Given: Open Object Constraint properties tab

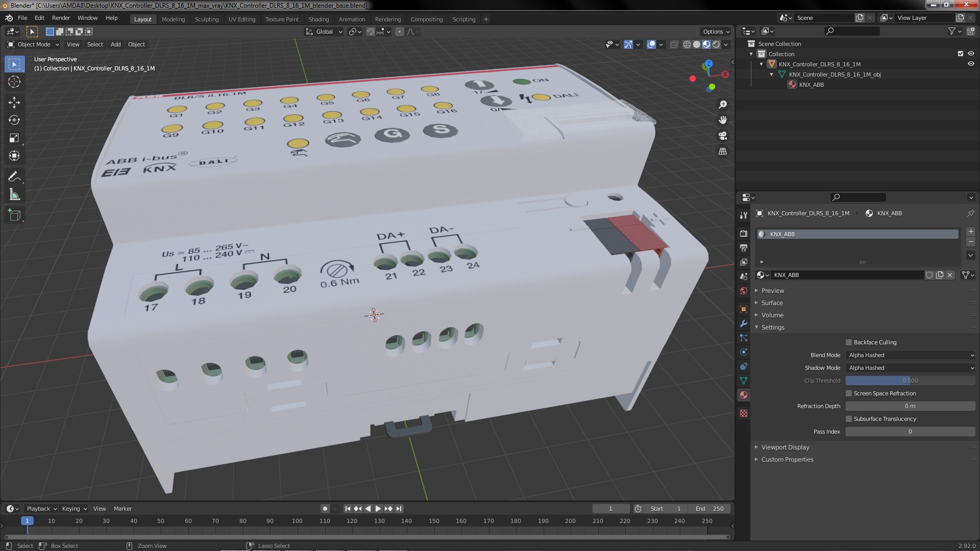Looking at the screenshot, I should (x=744, y=366).
